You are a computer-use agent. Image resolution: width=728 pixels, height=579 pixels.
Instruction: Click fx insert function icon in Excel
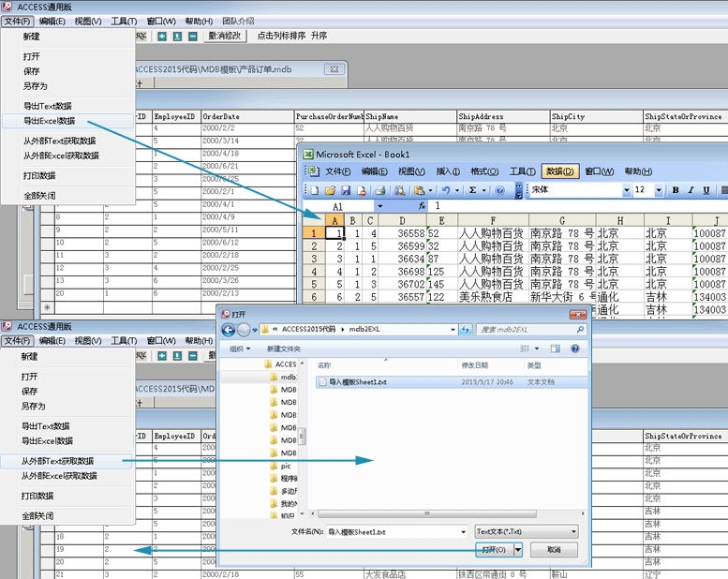pyautogui.click(x=422, y=206)
